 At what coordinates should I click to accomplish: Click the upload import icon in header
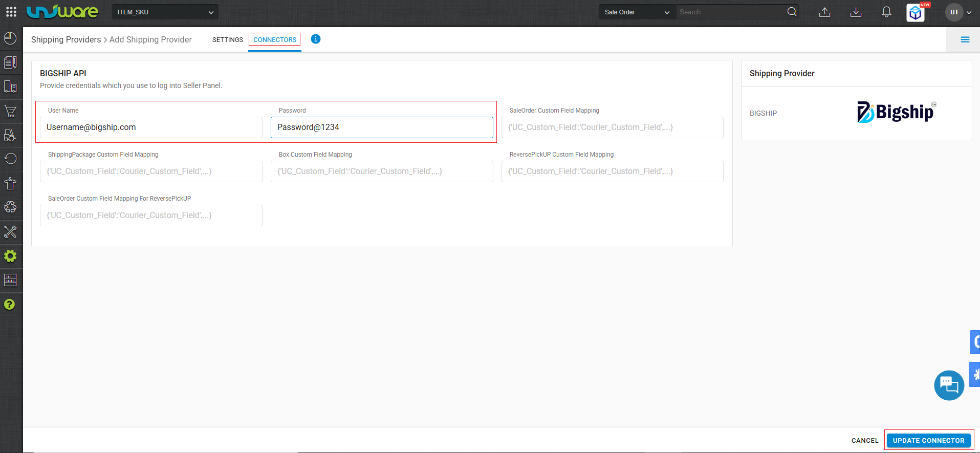pos(824,12)
